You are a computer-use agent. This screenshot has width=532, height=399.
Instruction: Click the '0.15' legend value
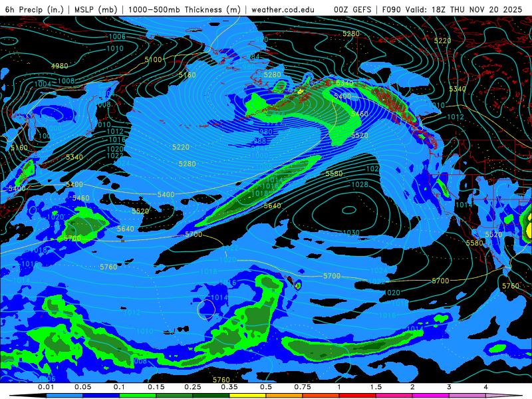pyautogui.click(x=156, y=387)
